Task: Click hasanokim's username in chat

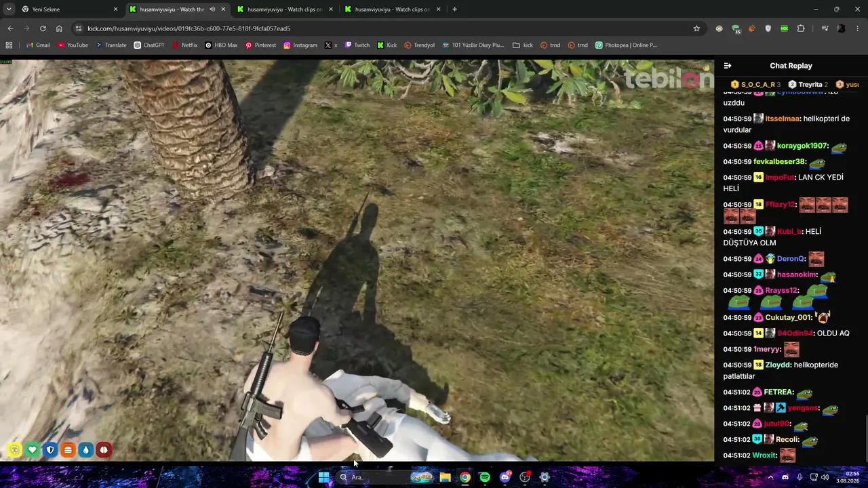Action: tap(797, 274)
